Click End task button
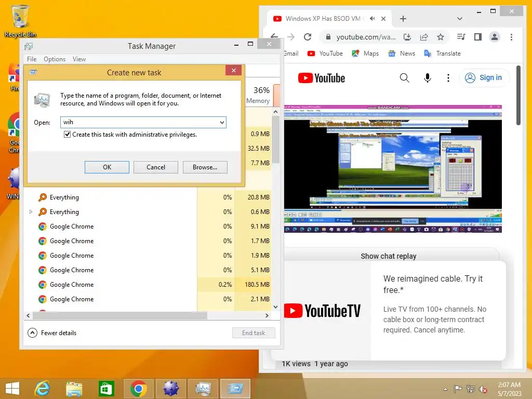The width and height of the screenshot is (532, 399). point(254,333)
